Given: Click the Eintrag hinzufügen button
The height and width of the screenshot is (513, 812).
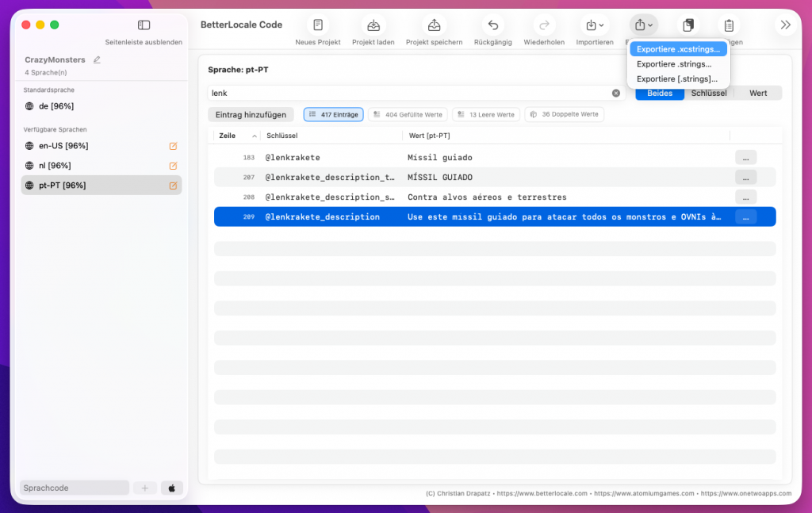Looking at the screenshot, I should pyautogui.click(x=251, y=115).
